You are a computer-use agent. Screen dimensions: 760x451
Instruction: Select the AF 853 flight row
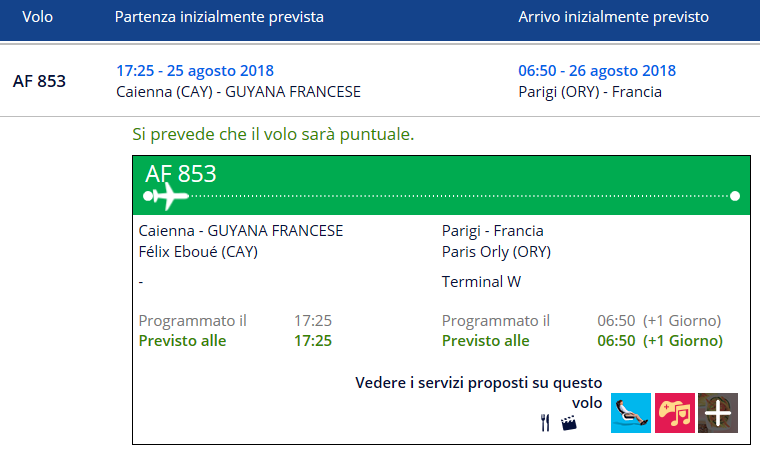click(380, 81)
